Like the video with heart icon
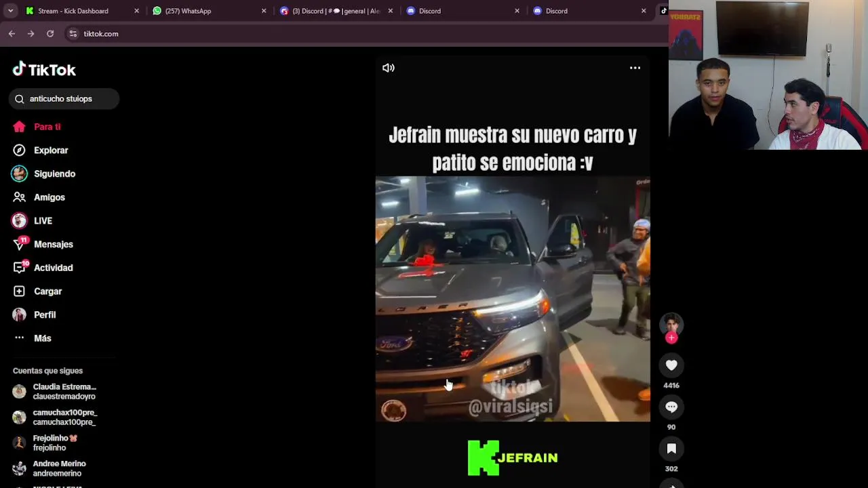 [671, 365]
